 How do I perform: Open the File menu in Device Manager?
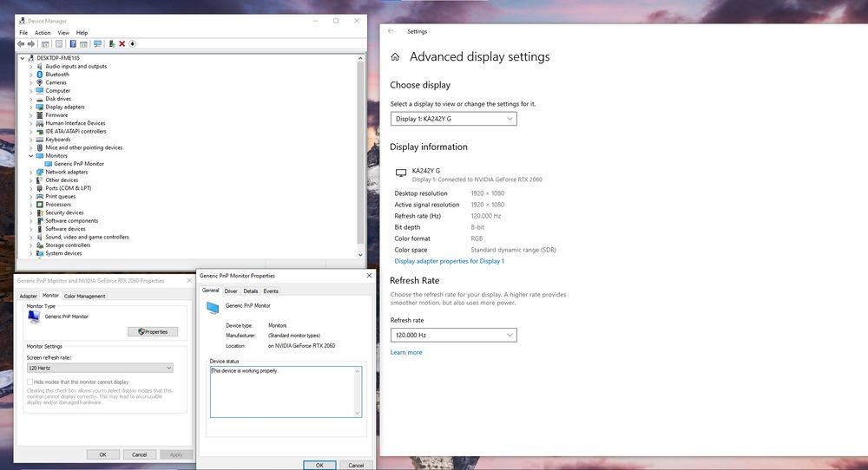pos(23,33)
